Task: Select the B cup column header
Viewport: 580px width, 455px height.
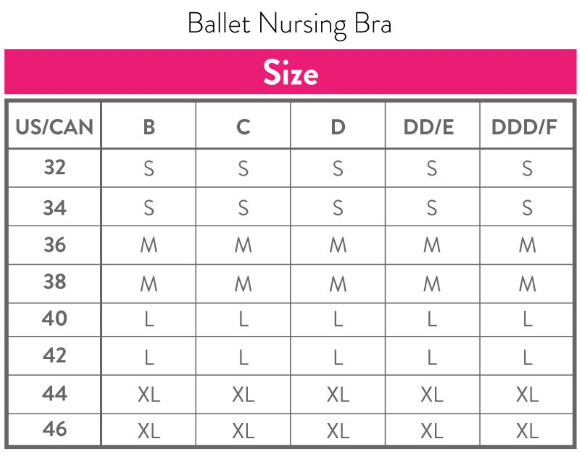Action: pos(149,127)
